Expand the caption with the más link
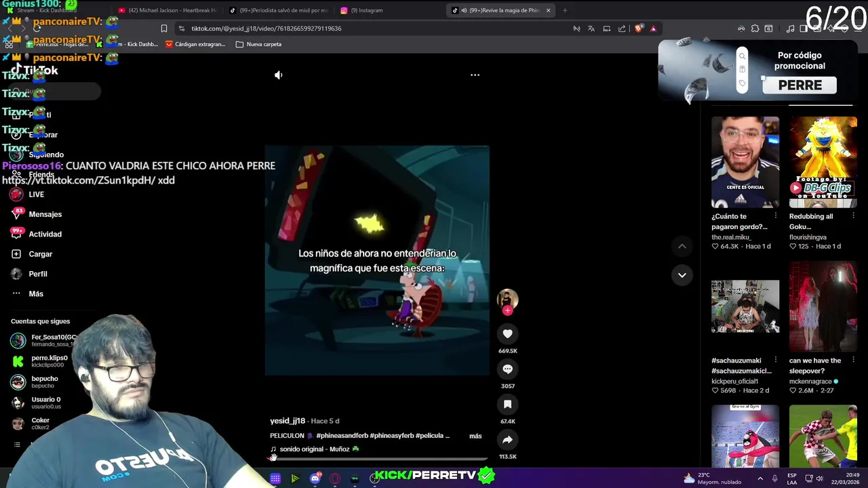 click(475, 436)
